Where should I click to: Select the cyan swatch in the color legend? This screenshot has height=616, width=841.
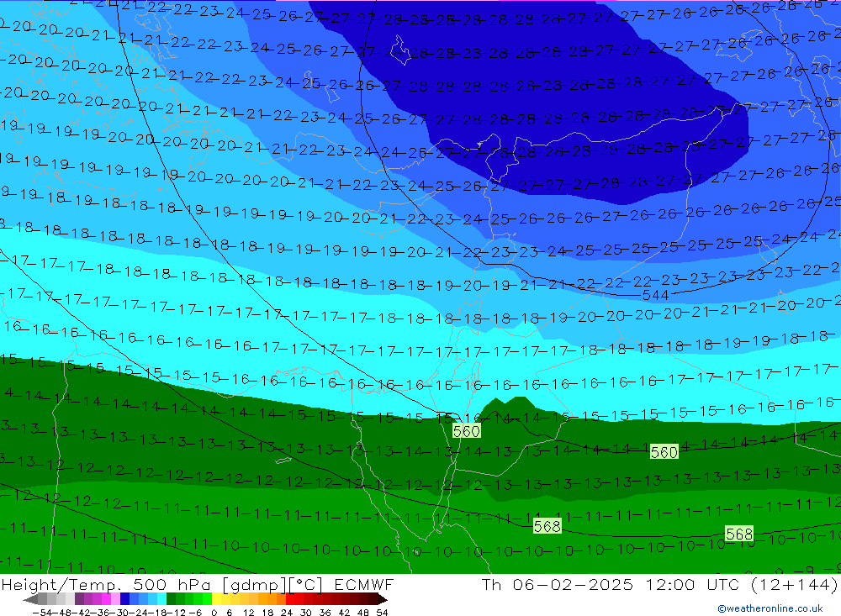pyautogui.click(x=161, y=599)
